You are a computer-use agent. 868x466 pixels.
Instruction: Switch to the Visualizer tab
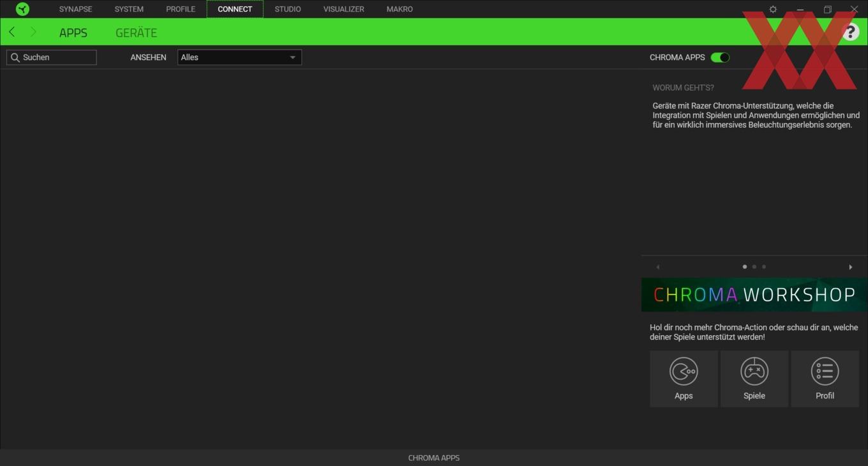click(344, 9)
